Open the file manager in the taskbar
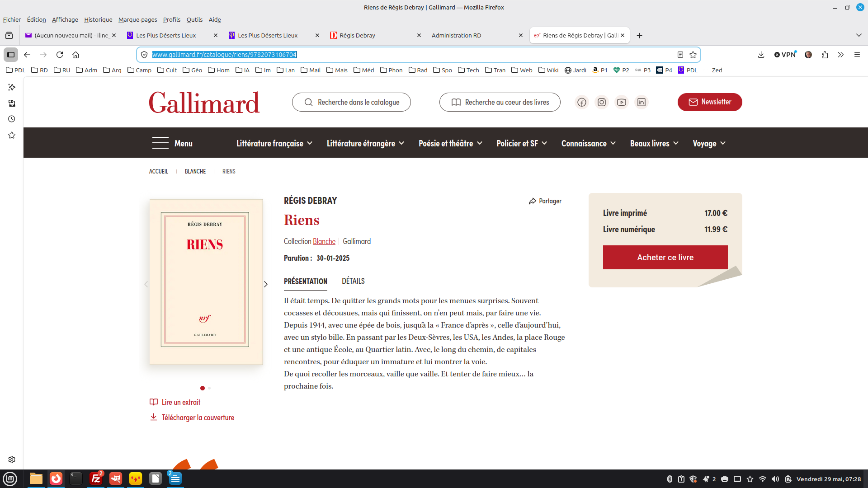 pos(36,479)
